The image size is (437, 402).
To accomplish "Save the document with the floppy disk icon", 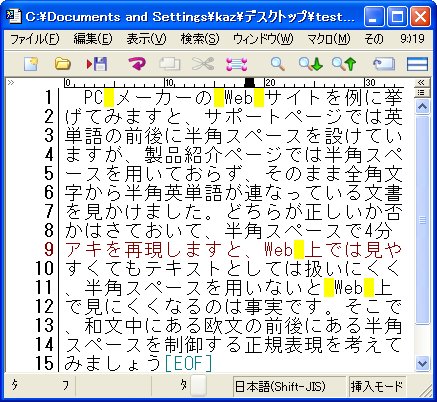I will click(97, 64).
